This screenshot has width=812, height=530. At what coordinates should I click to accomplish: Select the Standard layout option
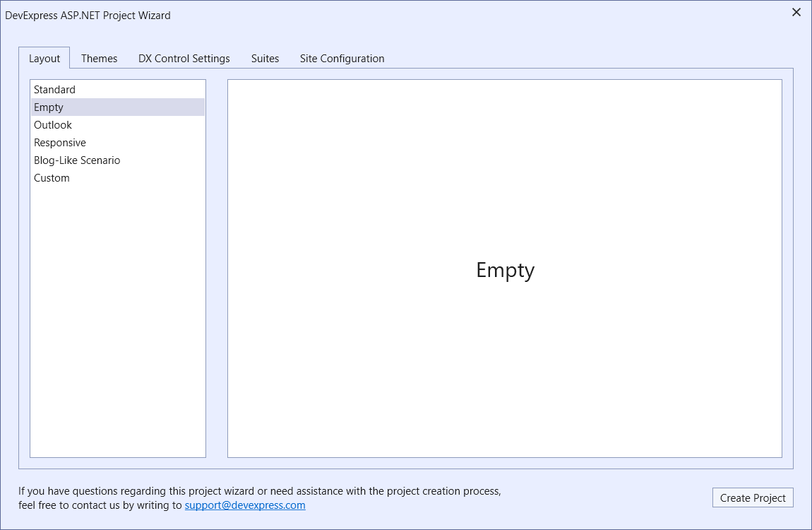coord(117,90)
